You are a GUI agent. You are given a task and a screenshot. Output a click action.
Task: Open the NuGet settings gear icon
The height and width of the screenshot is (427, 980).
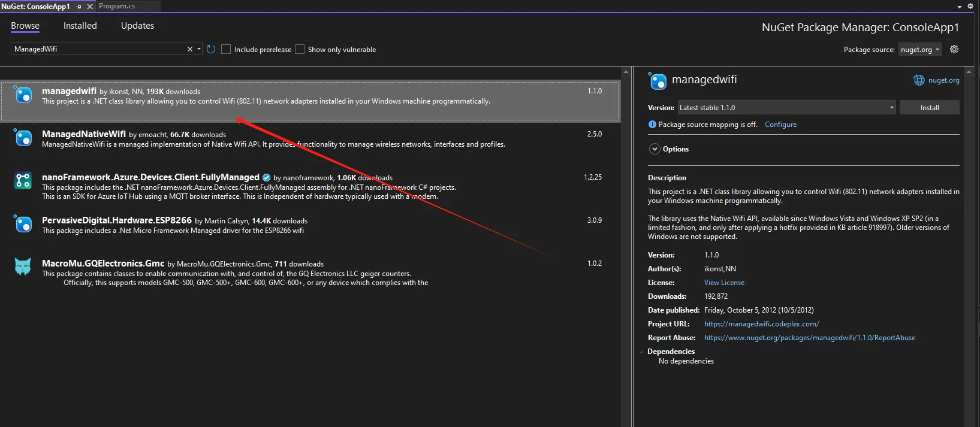click(954, 49)
